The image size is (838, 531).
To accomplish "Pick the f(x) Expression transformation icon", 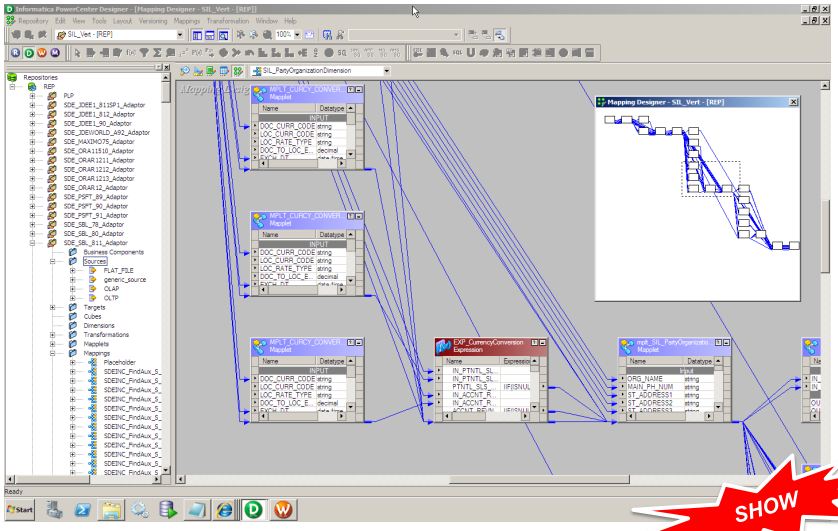I will [x=131, y=53].
